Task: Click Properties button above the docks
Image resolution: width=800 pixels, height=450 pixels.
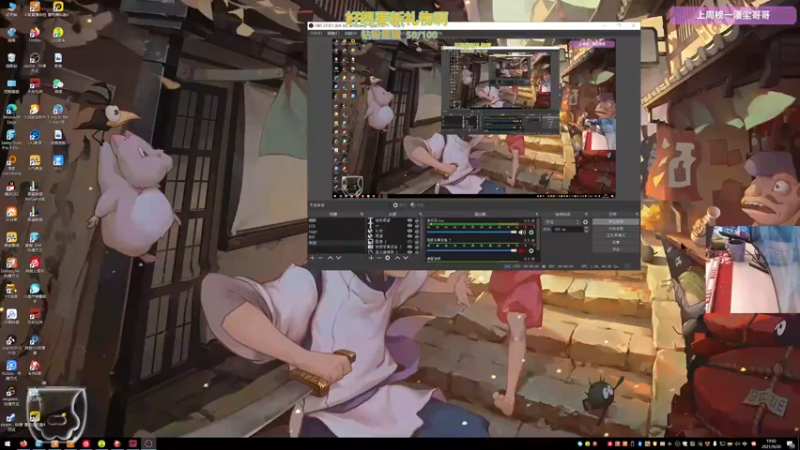Action: coord(401,205)
